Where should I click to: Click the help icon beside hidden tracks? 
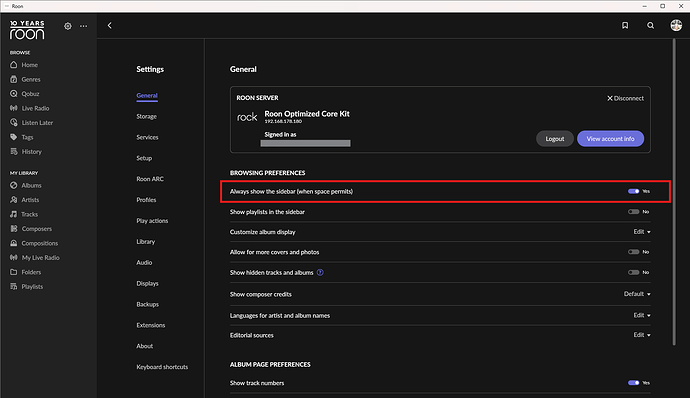(x=320, y=273)
